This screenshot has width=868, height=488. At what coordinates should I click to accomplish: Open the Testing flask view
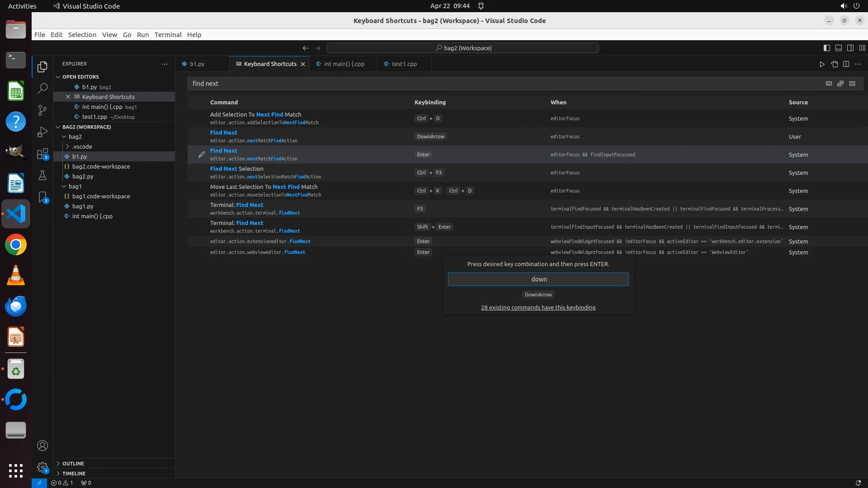42,176
